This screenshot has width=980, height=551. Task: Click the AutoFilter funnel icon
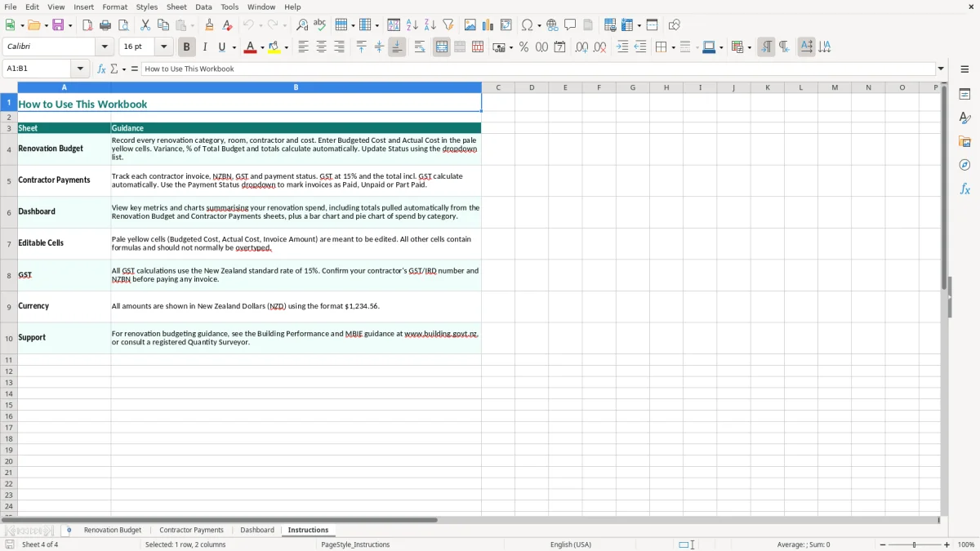click(448, 25)
